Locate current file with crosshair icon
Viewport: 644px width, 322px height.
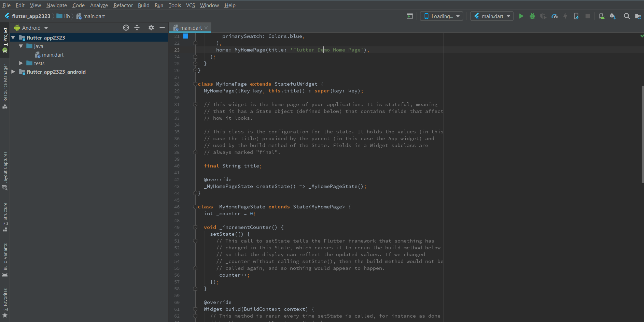coord(126,28)
